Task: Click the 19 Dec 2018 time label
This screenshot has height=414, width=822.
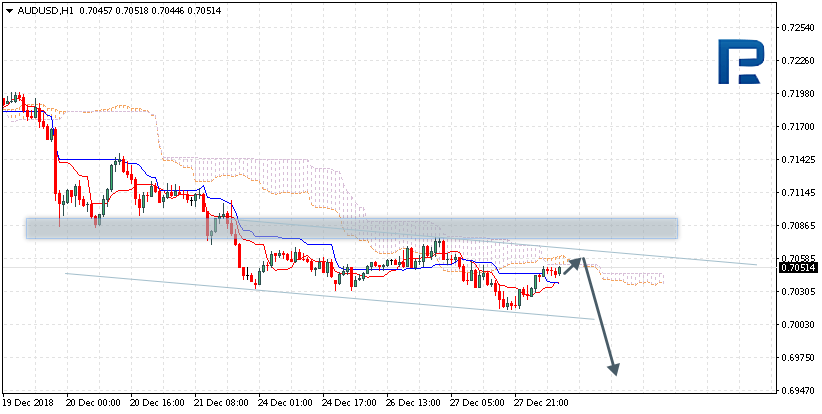Action: (30, 403)
